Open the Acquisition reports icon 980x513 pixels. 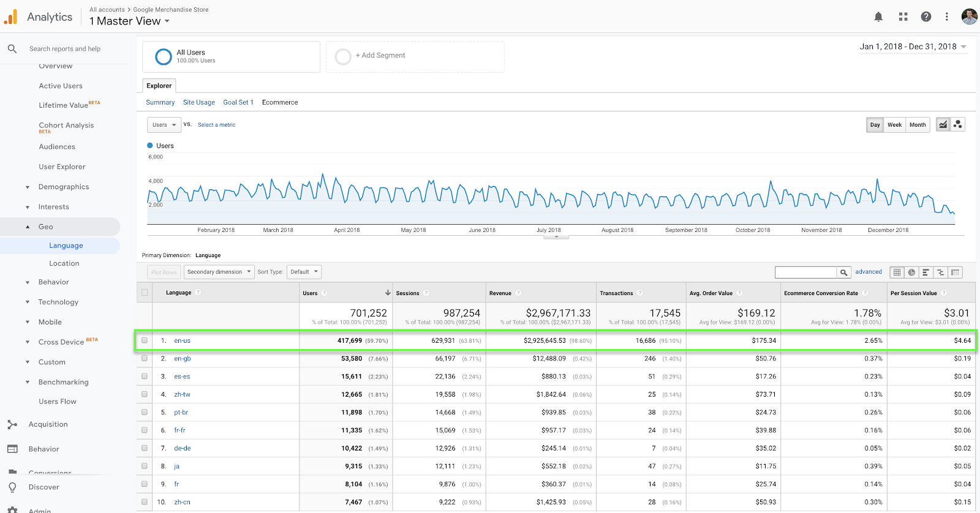click(x=12, y=424)
